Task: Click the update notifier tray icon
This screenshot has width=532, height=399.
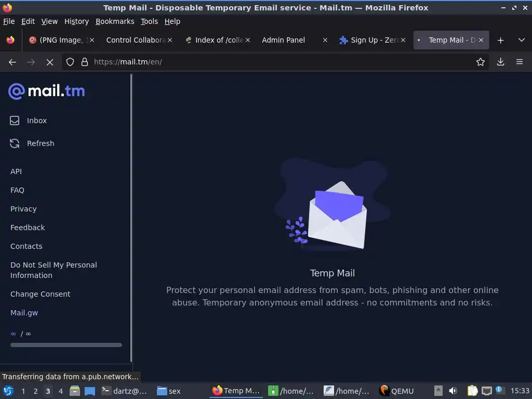Action: 500,390
